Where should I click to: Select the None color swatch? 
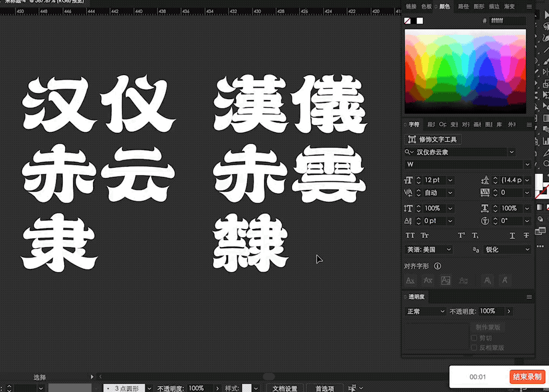point(407,21)
